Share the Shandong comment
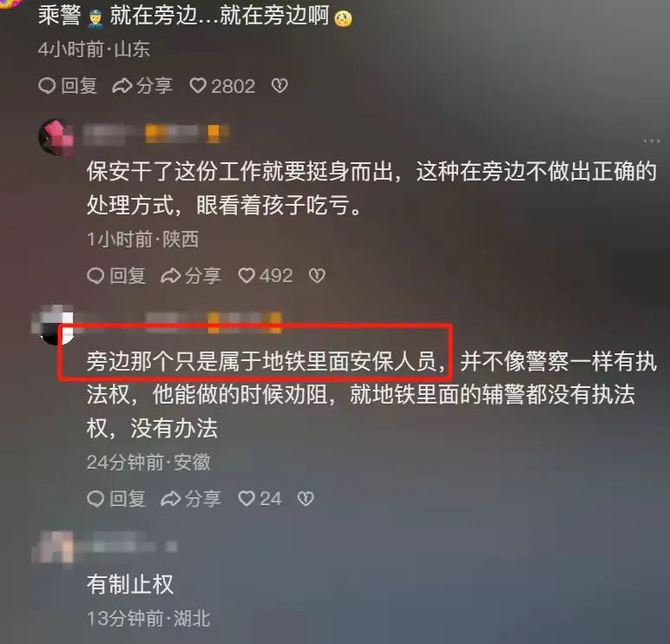 click(142, 86)
